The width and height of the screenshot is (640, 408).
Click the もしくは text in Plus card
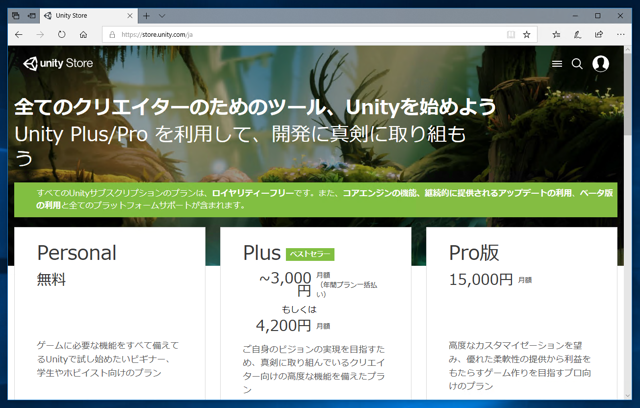[299, 309]
